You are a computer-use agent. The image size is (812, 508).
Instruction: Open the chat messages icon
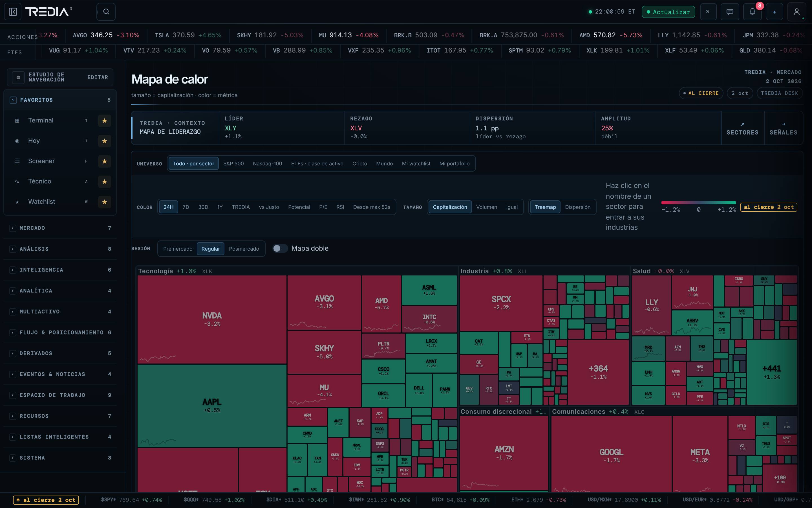[730, 12]
